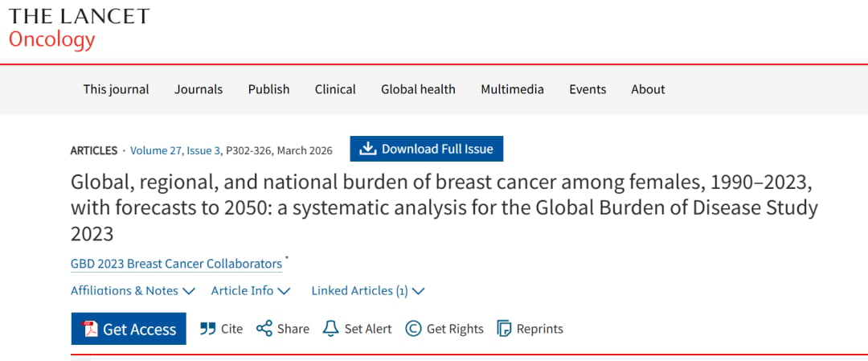Click the Download Full Issue button
The image size is (868, 361).
pyautogui.click(x=426, y=149)
